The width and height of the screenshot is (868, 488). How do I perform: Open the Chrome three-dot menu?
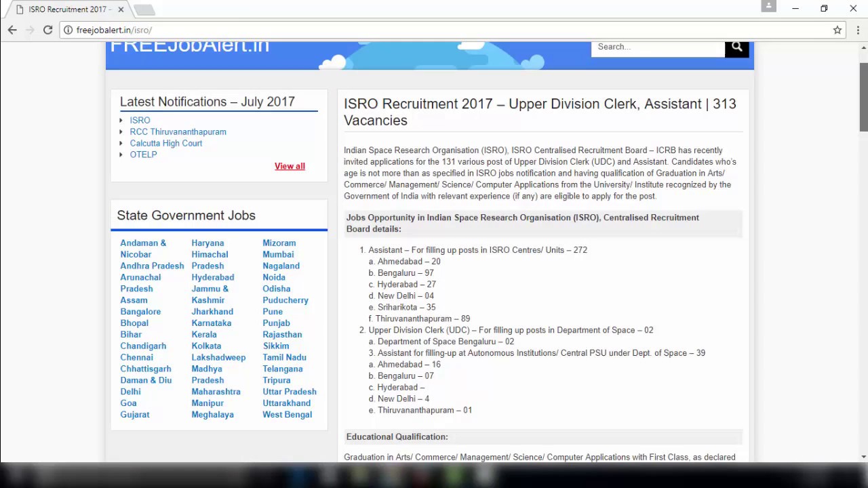click(x=858, y=30)
